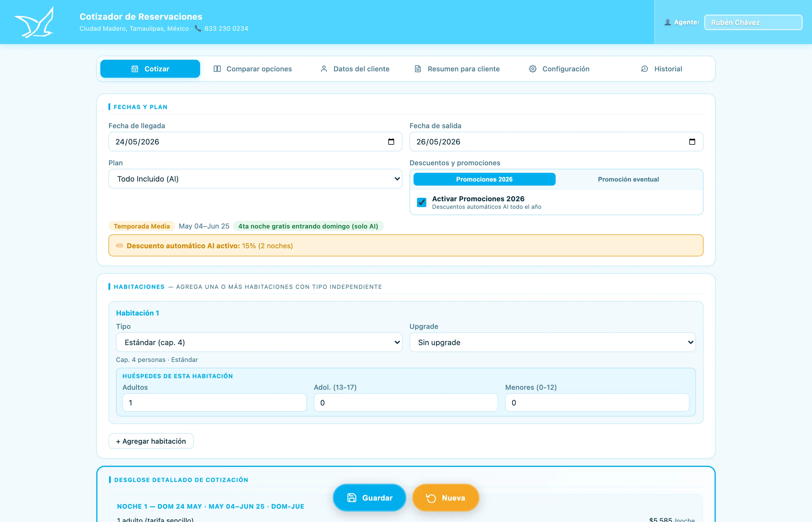The image size is (812, 522).
Task: Select the Promociones 2026 discount tab
Action: pos(484,179)
